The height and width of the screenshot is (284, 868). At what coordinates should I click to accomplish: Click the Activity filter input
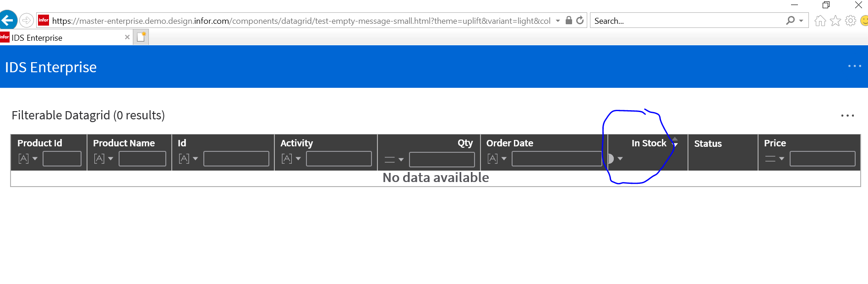(339, 159)
